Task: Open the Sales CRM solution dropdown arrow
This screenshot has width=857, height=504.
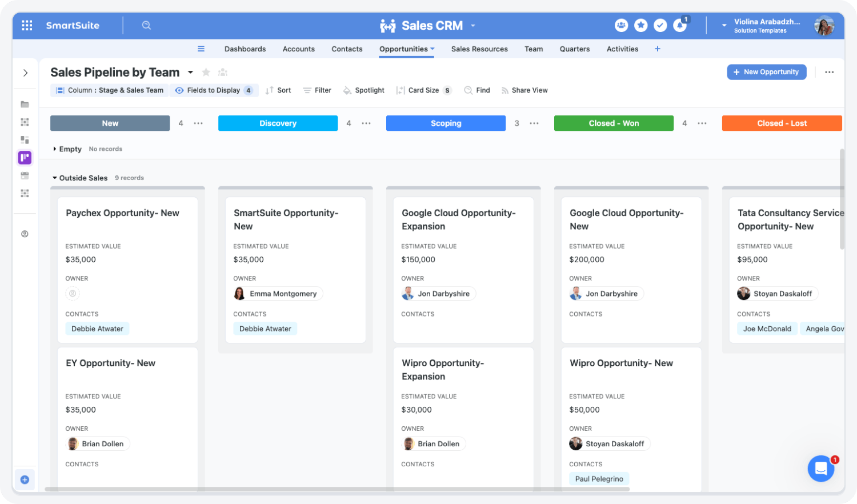Action: [x=473, y=25]
